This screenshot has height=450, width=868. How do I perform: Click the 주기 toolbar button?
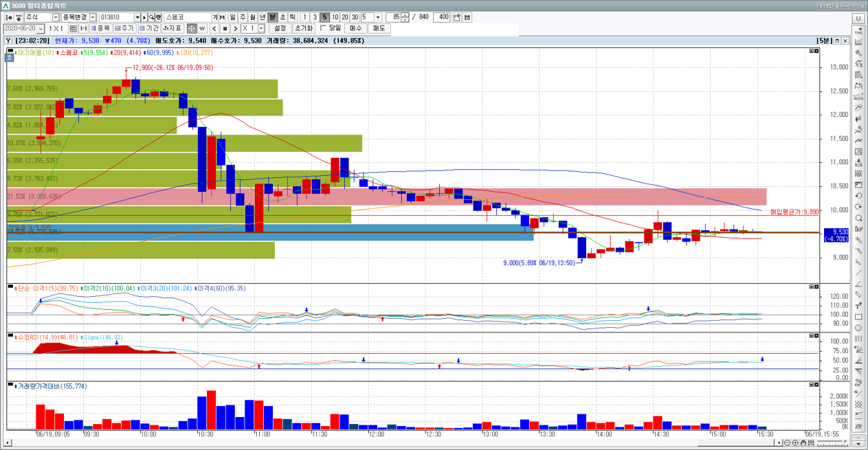point(124,28)
